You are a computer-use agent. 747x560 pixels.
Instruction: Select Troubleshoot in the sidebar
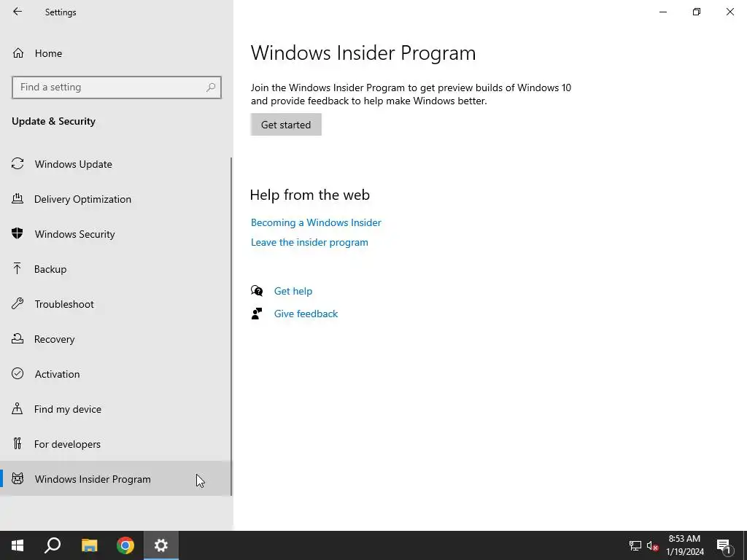115,304
